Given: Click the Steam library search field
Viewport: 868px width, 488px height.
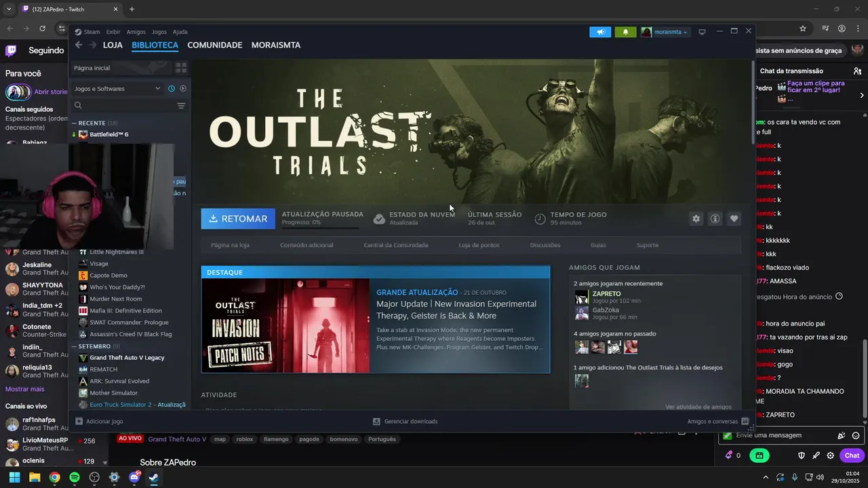Looking at the screenshot, I should pyautogui.click(x=122, y=106).
